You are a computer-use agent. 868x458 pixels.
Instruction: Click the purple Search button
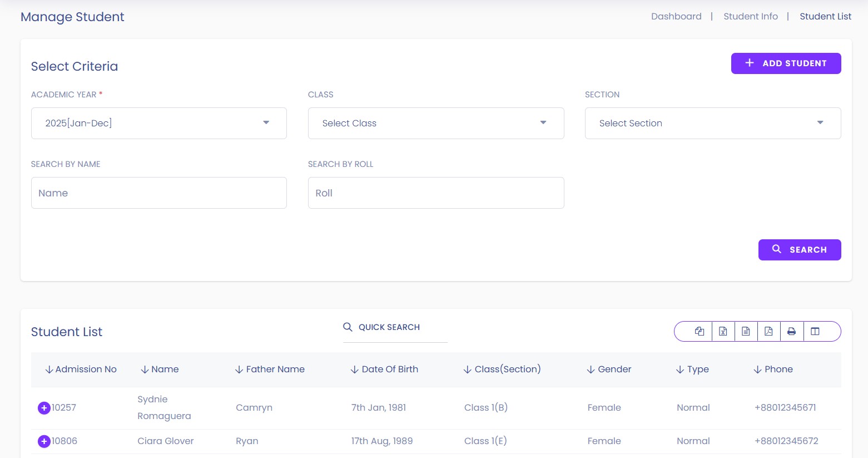[799, 250]
